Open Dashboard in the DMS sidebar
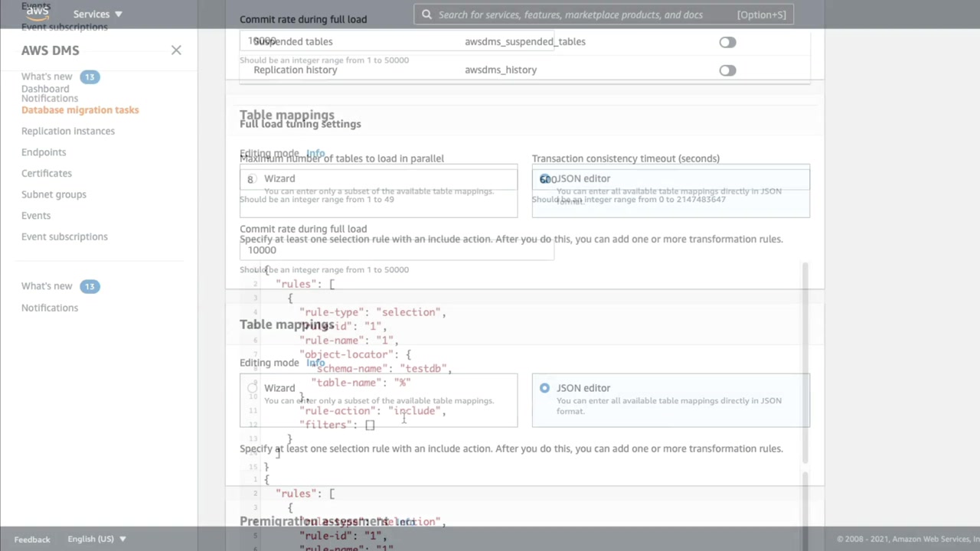 click(x=45, y=89)
